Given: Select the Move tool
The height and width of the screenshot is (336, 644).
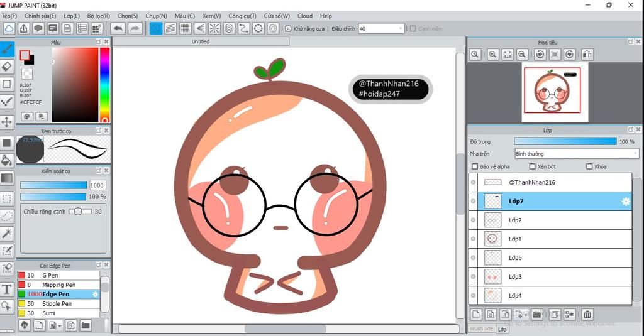Looking at the screenshot, I should 7,122.
